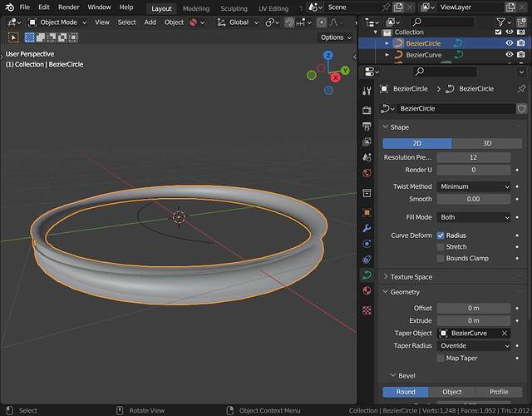532x416 pixels.
Task: Uncheck the Radius curve deform checkbox
Action: (x=441, y=235)
